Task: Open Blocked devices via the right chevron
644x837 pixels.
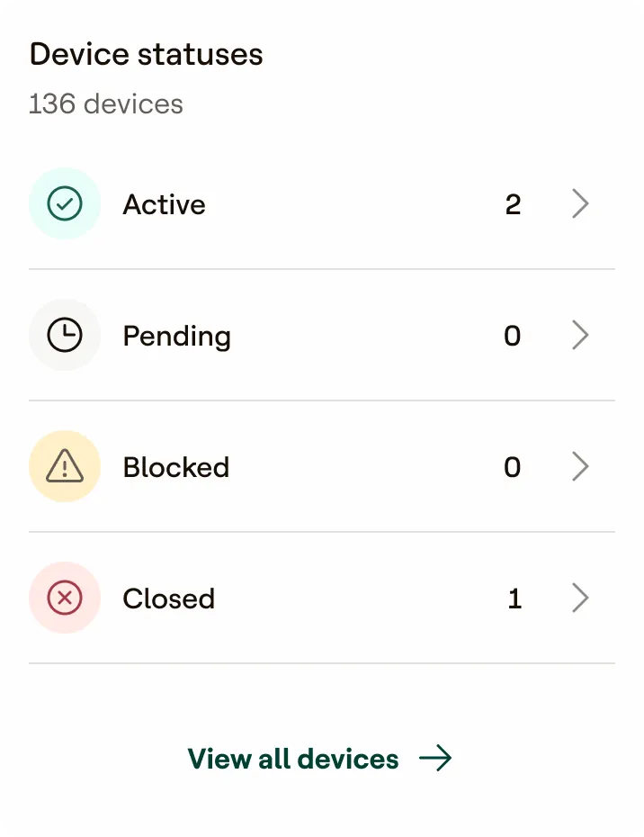Action: tap(580, 466)
